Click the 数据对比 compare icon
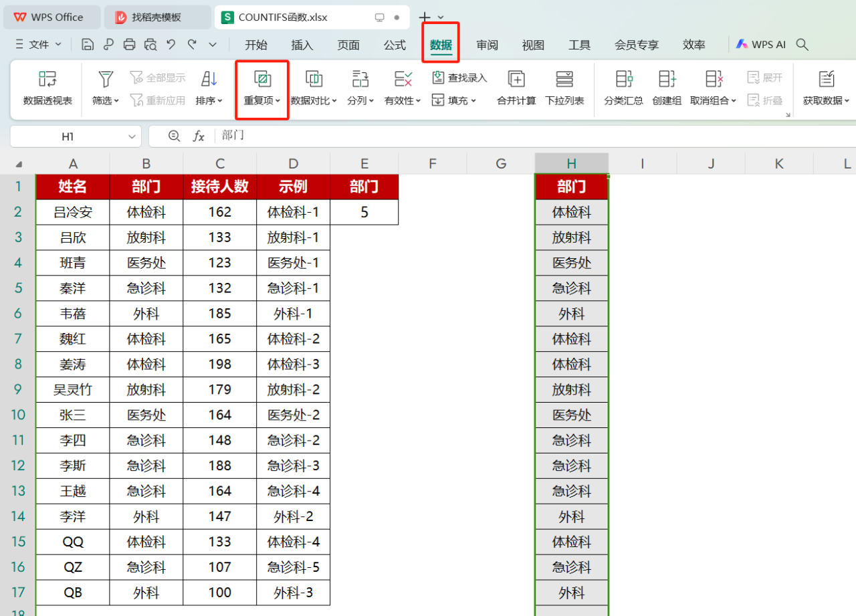 coord(314,80)
